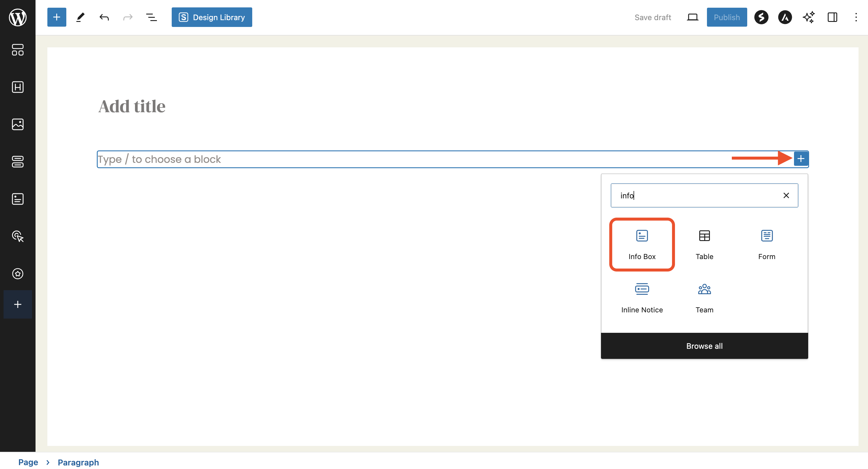Open the Document Overview list view
The width and height of the screenshot is (868, 469).
(151, 17)
